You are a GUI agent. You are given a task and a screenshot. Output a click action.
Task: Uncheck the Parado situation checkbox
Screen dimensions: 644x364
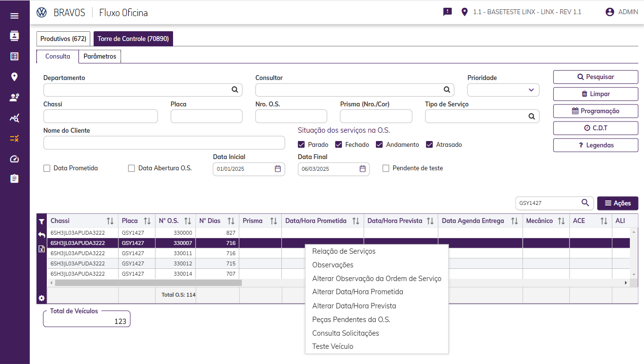click(x=301, y=145)
